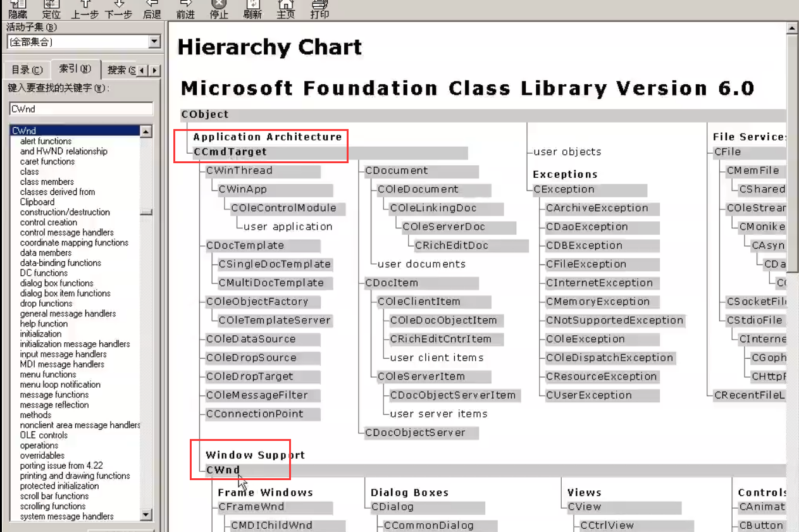Select 'scroll bar functions' index entry
The width and height of the screenshot is (799, 532).
[x=54, y=495]
